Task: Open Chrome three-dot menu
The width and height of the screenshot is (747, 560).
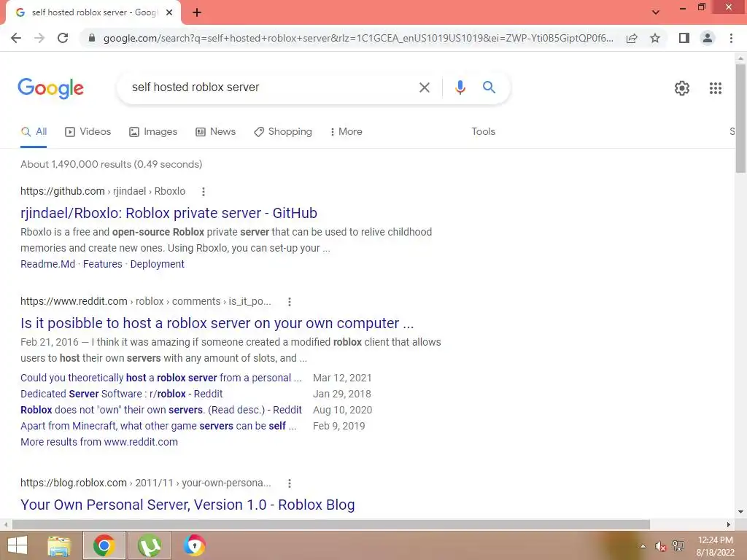Action: (731, 38)
